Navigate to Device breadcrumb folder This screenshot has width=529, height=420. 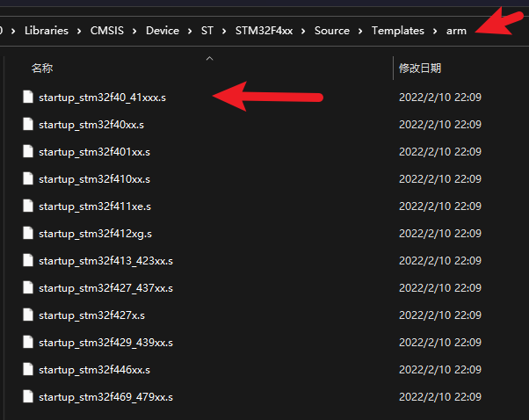coord(163,31)
